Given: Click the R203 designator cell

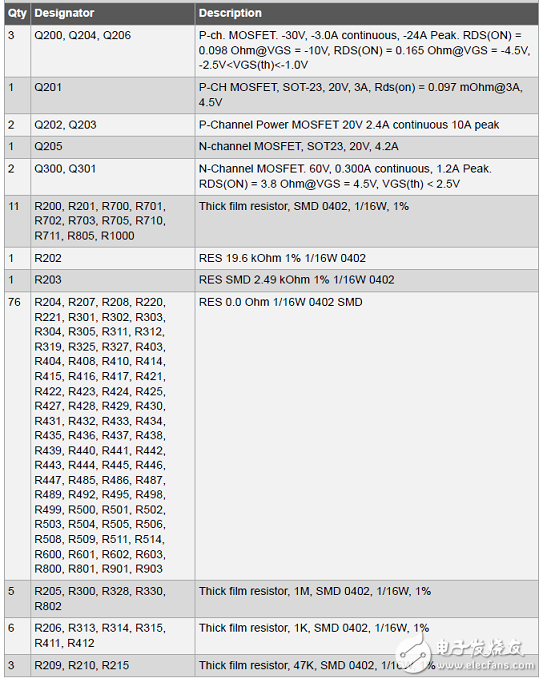Looking at the screenshot, I should pos(113,280).
